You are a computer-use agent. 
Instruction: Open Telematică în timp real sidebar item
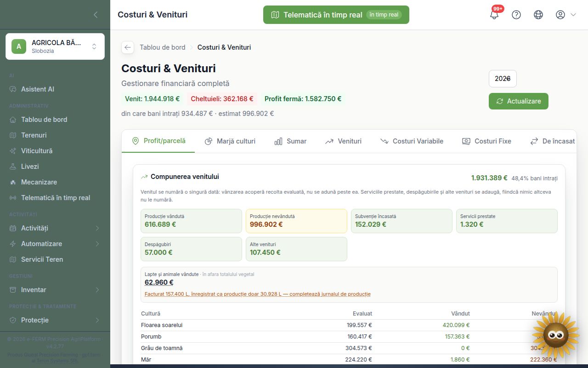click(55, 198)
